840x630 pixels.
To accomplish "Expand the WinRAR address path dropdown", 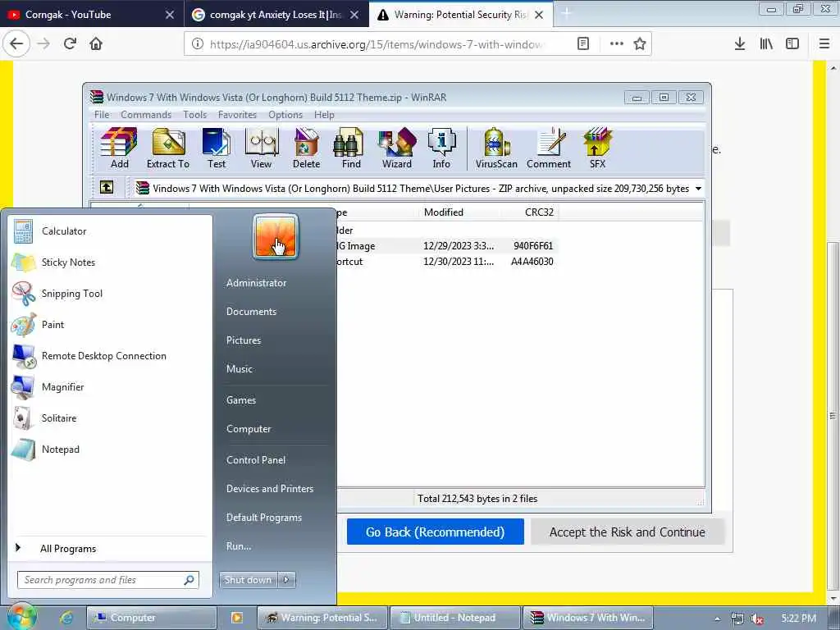I will coord(698,189).
